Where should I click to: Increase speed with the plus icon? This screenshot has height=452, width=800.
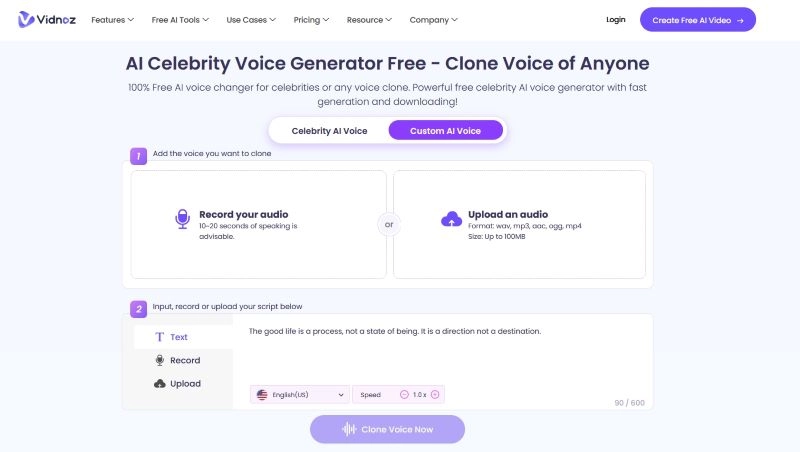pyautogui.click(x=435, y=395)
